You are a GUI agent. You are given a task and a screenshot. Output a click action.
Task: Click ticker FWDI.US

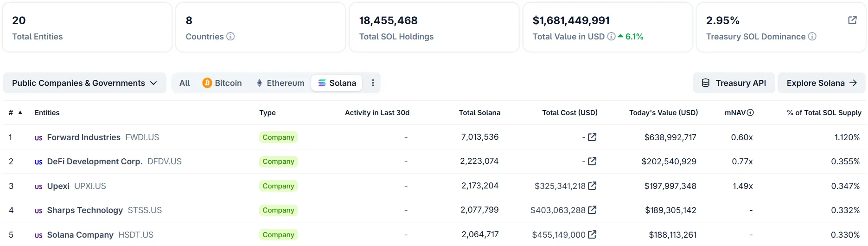point(142,137)
